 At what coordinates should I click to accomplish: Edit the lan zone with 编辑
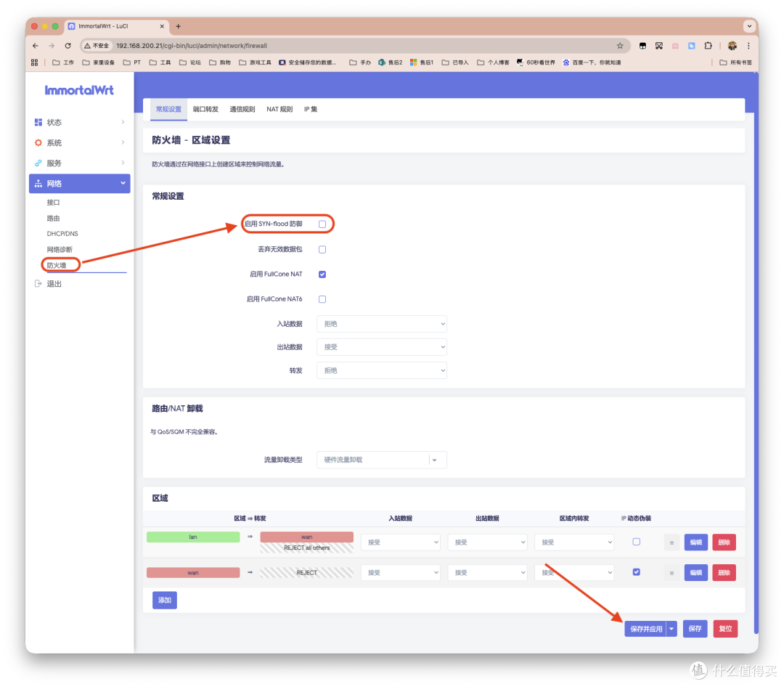click(696, 542)
